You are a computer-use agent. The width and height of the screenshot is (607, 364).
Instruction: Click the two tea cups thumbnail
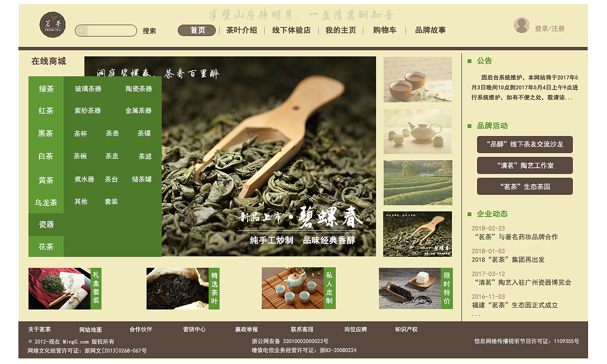(x=418, y=80)
